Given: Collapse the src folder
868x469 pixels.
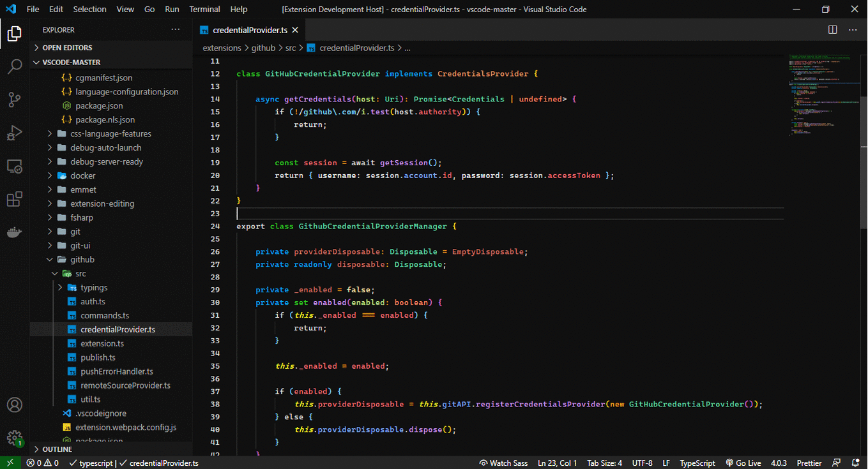Looking at the screenshot, I should pyautogui.click(x=111, y=274).
